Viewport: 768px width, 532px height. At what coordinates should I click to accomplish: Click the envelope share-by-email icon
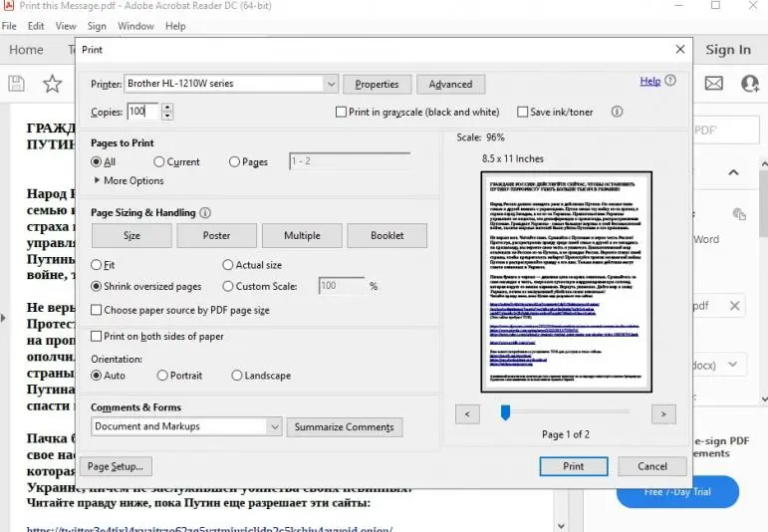point(713,84)
